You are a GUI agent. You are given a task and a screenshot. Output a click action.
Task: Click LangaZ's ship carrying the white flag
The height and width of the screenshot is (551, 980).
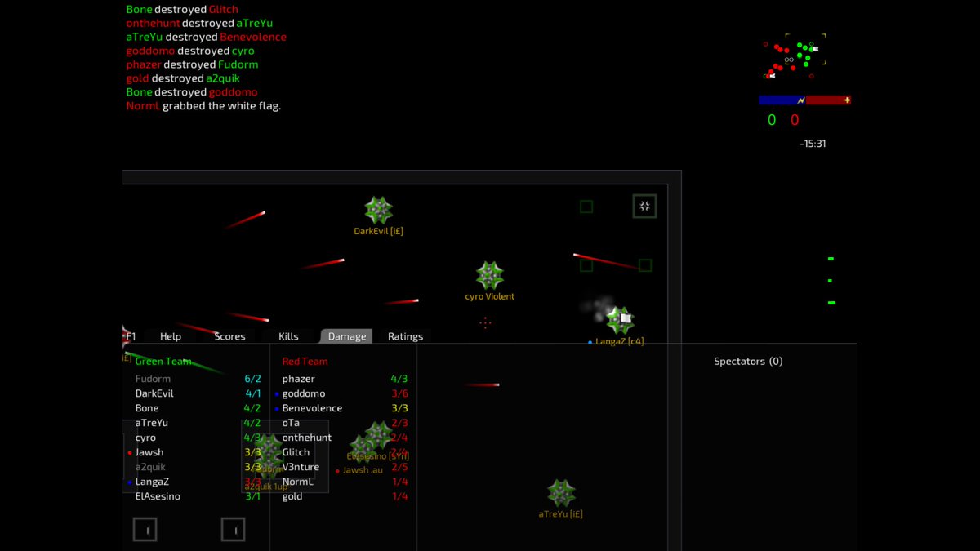tap(621, 320)
